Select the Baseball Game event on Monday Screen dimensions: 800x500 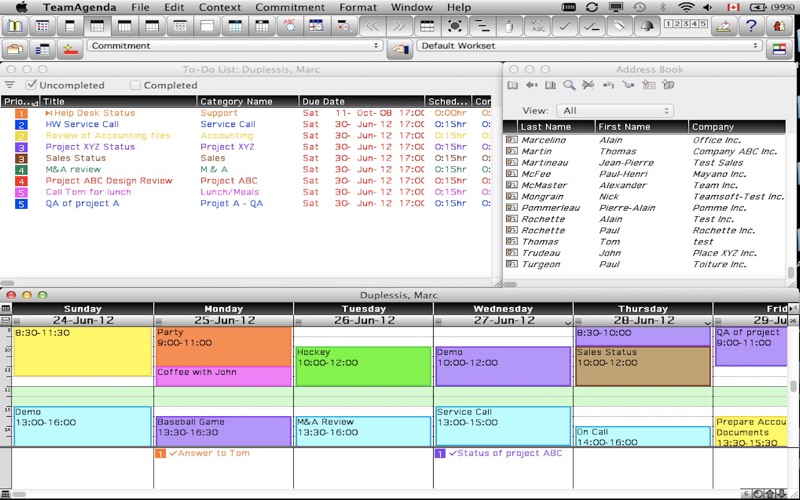coord(223,432)
